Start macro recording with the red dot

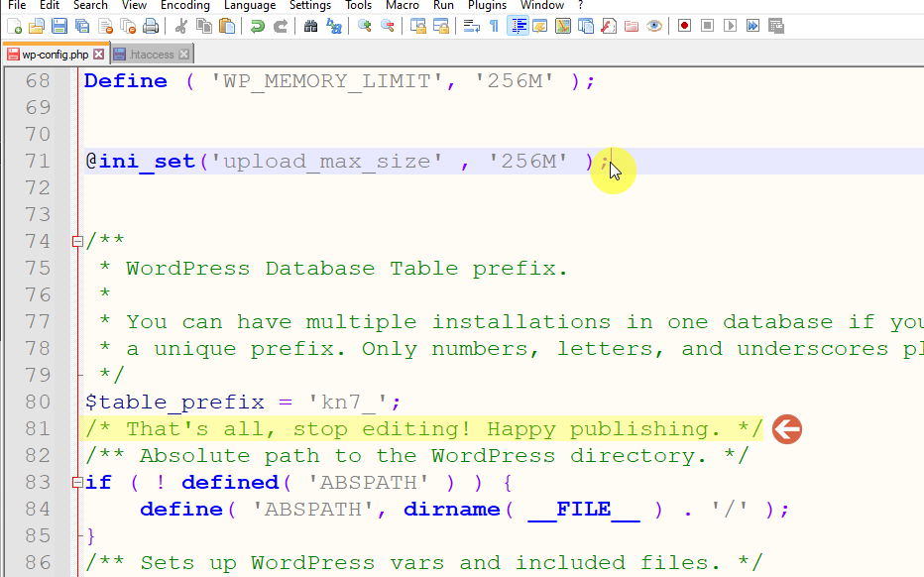click(x=684, y=26)
